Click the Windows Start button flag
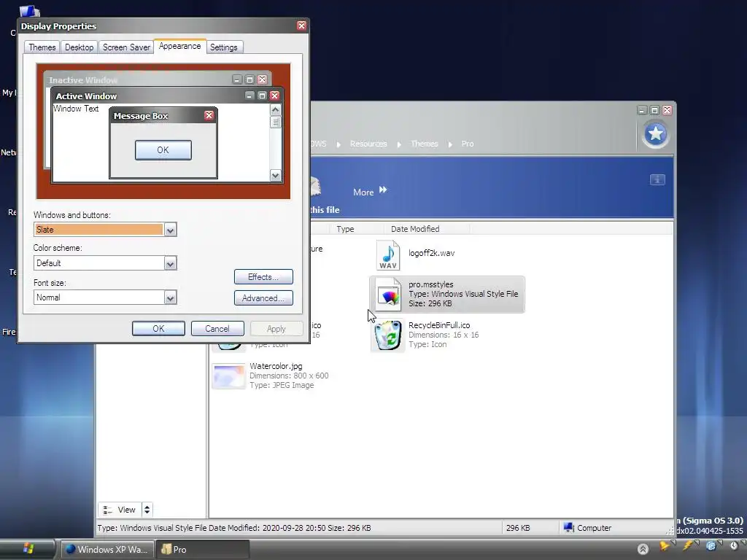The height and width of the screenshot is (560, 747). click(x=28, y=548)
